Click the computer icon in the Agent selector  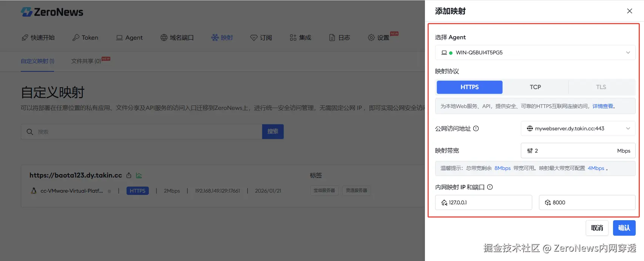coord(444,53)
